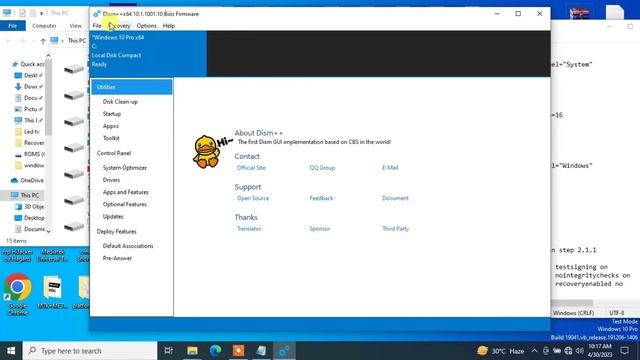Click the QQ Group link
640x360 pixels.
(x=322, y=168)
